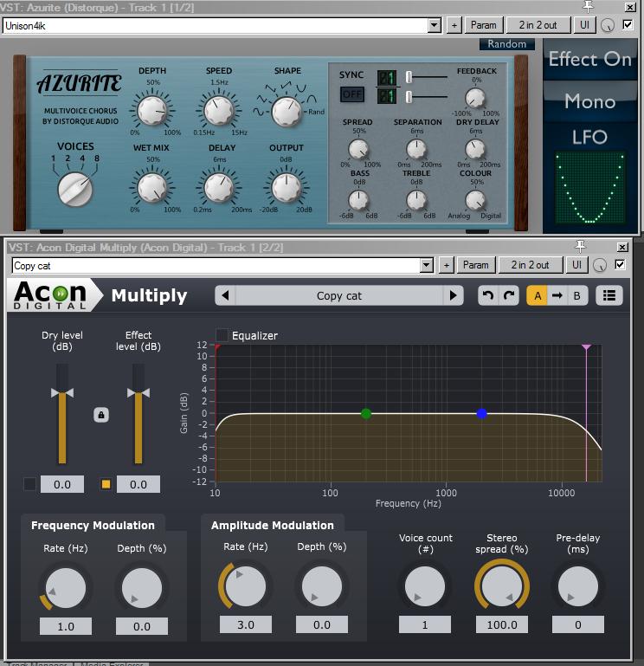Pin the Acon Multiply plugin window

click(580, 246)
